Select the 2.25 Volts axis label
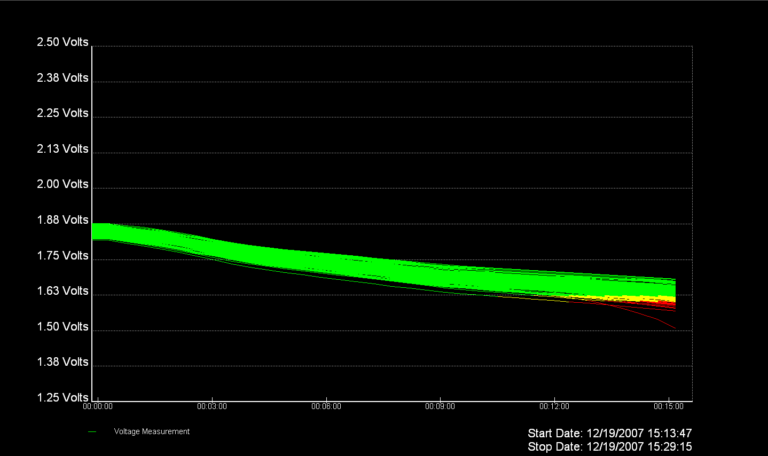Image resolution: width=768 pixels, height=456 pixels. click(62, 113)
